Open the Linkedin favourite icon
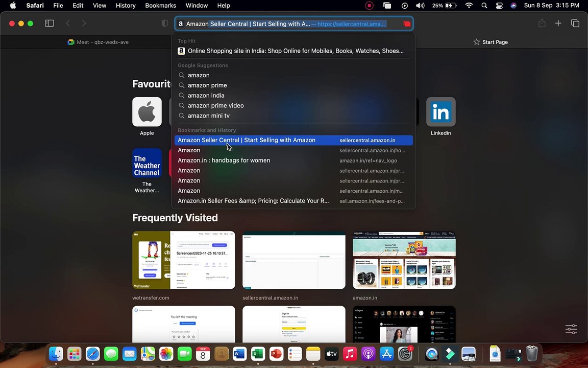Image resolution: width=588 pixels, height=368 pixels. click(x=440, y=112)
